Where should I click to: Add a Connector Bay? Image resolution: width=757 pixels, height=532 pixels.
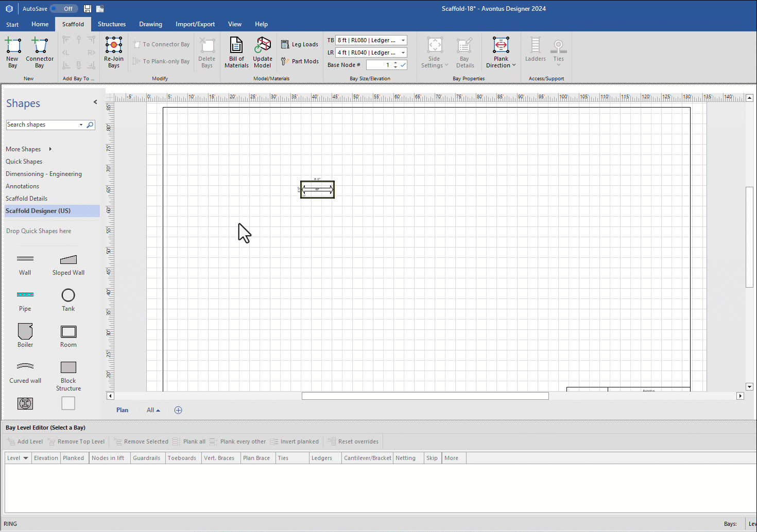tap(40, 51)
